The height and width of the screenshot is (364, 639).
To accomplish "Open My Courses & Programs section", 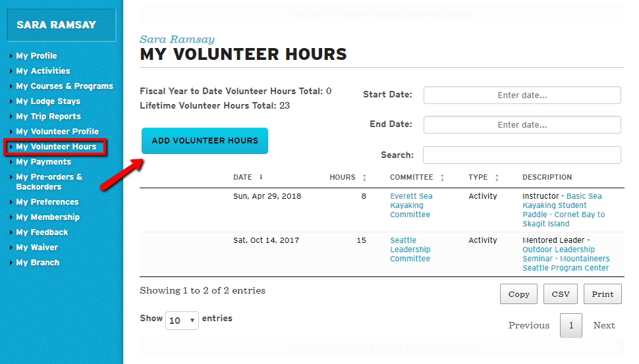I will [64, 86].
